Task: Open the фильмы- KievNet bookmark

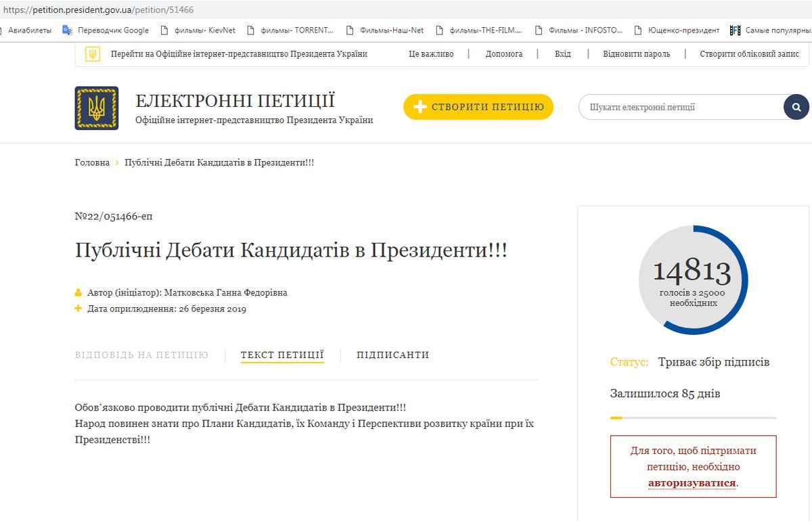Action: coord(198,30)
